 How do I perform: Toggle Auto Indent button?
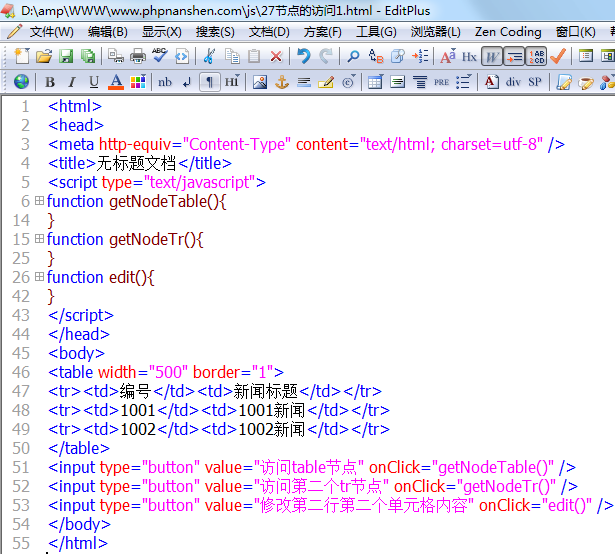pos(514,57)
